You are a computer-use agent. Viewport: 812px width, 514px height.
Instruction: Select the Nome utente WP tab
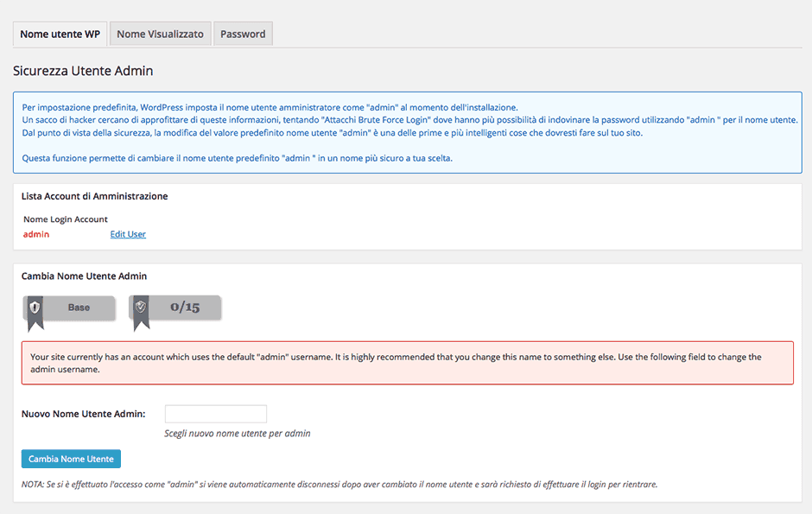pos(60,35)
